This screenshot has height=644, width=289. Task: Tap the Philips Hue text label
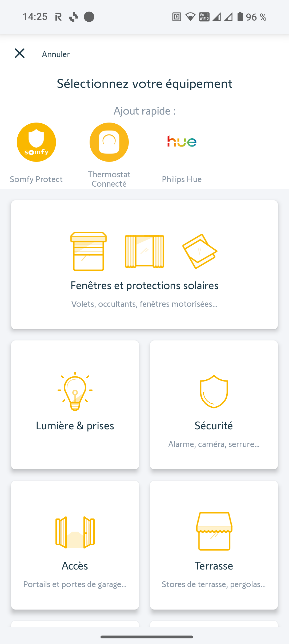pyautogui.click(x=182, y=179)
